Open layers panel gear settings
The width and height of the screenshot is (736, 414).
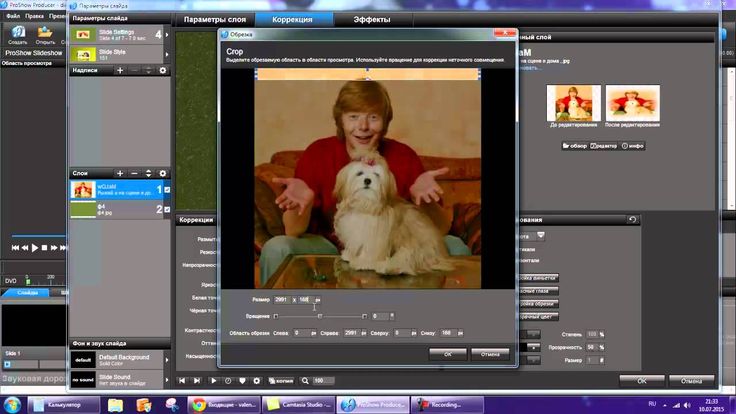tap(163, 173)
